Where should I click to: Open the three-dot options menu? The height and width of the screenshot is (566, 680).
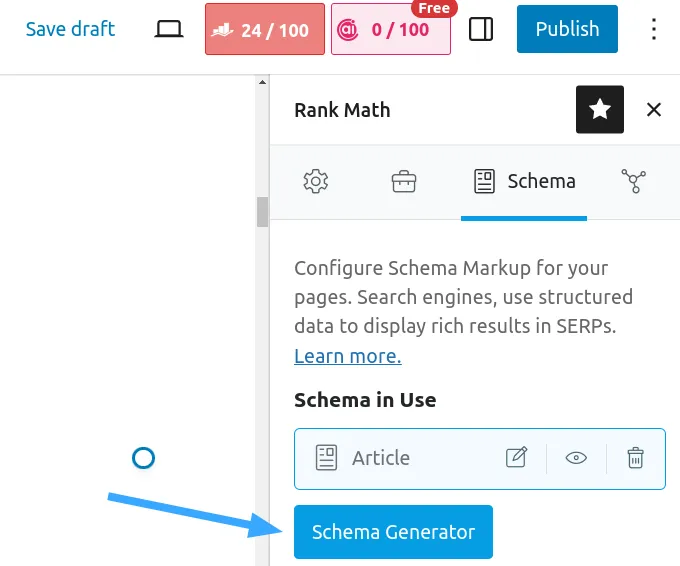pos(654,30)
